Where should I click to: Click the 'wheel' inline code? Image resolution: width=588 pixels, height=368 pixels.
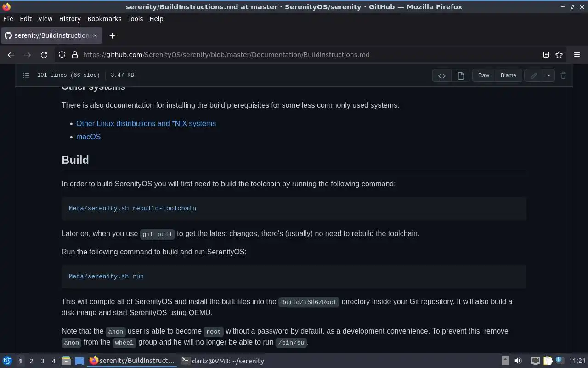124,343
